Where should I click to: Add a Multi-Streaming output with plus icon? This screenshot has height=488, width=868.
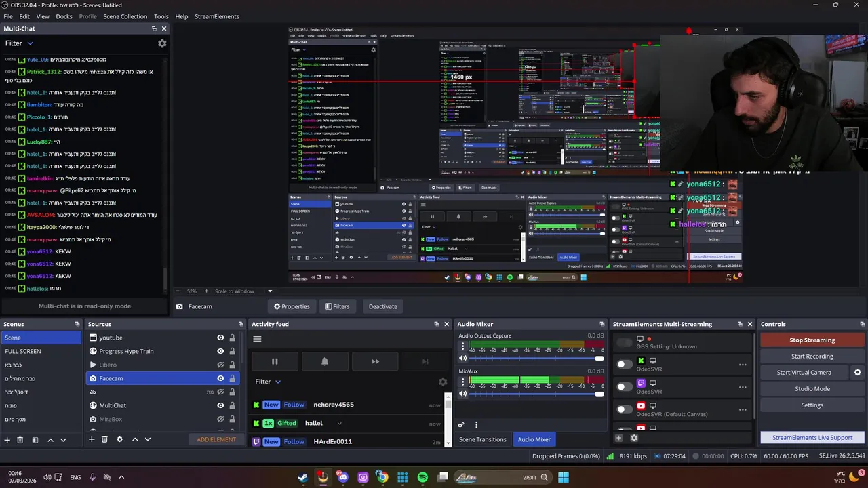(618, 438)
